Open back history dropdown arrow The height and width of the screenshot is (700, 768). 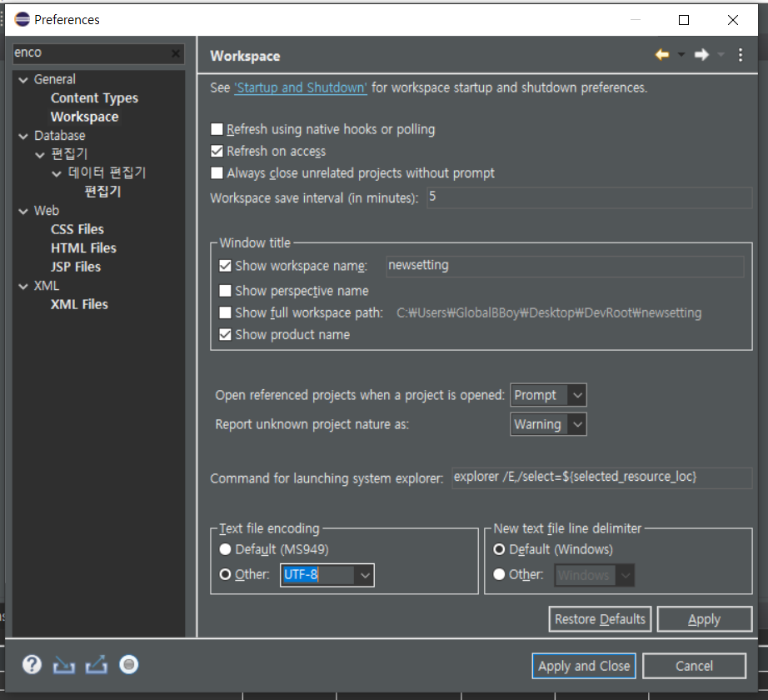(681, 55)
